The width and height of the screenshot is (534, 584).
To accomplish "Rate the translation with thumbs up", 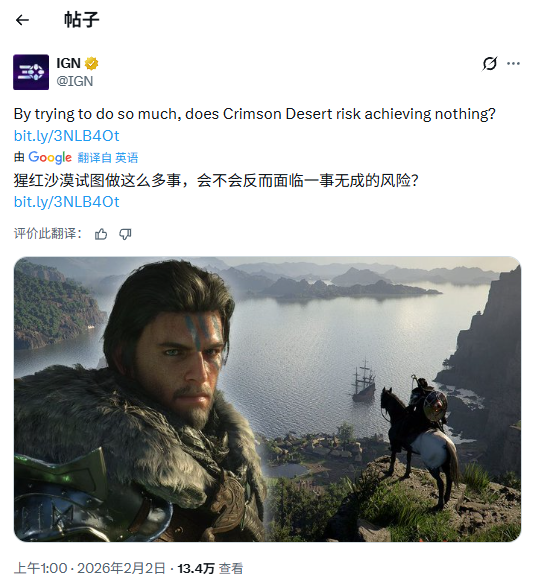I will [x=101, y=234].
